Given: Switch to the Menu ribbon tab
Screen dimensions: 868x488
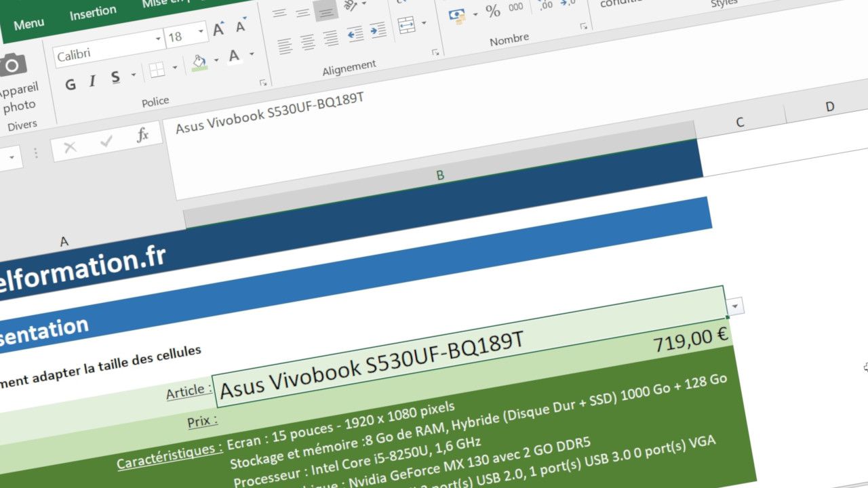Looking at the screenshot, I should (x=28, y=24).
